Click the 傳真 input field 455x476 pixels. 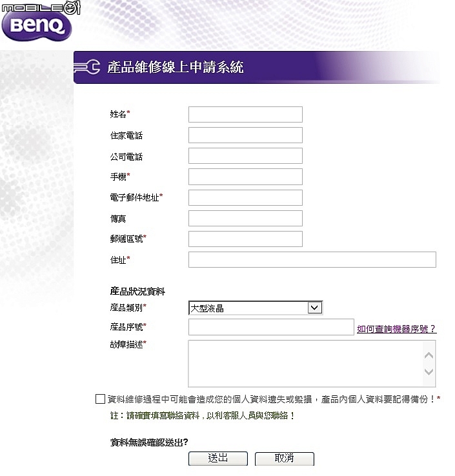pyautogui.click(x=245, y=218)
